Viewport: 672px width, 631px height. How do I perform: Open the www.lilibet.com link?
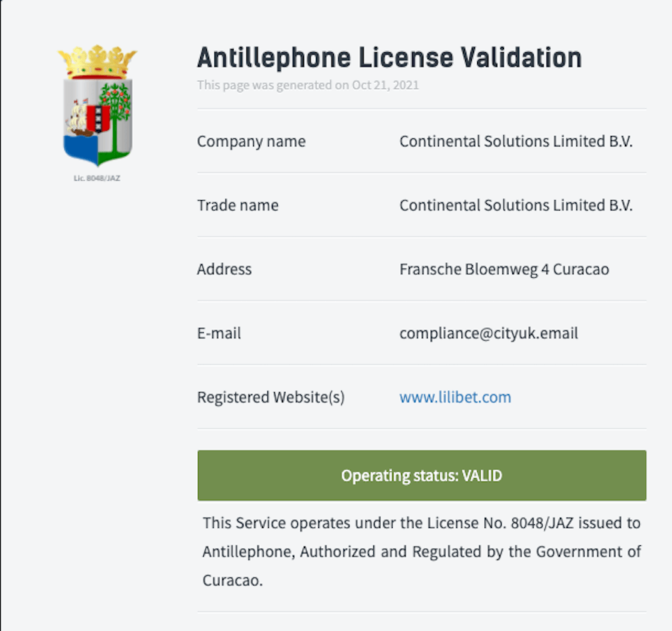point(455,397)
